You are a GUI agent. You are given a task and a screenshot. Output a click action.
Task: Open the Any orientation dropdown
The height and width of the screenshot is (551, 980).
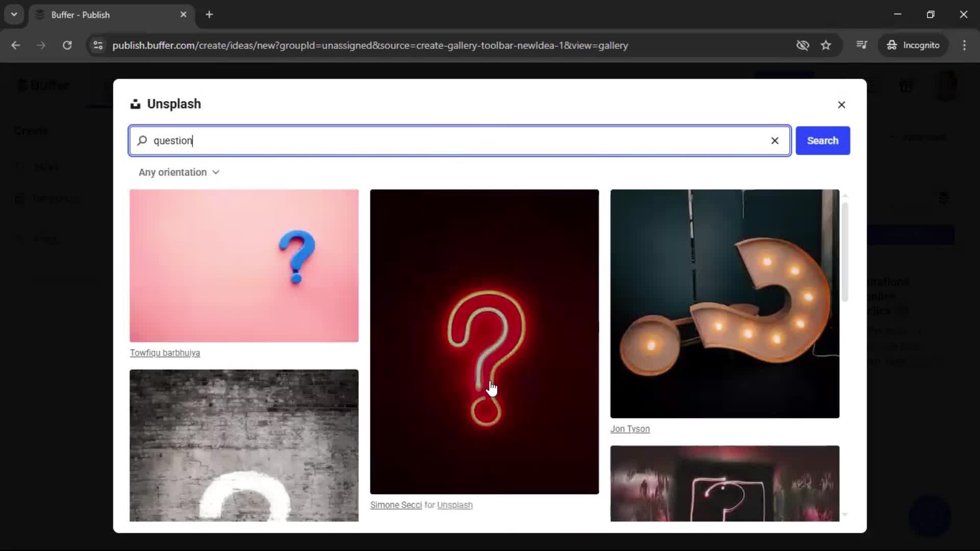coord(178,172)
